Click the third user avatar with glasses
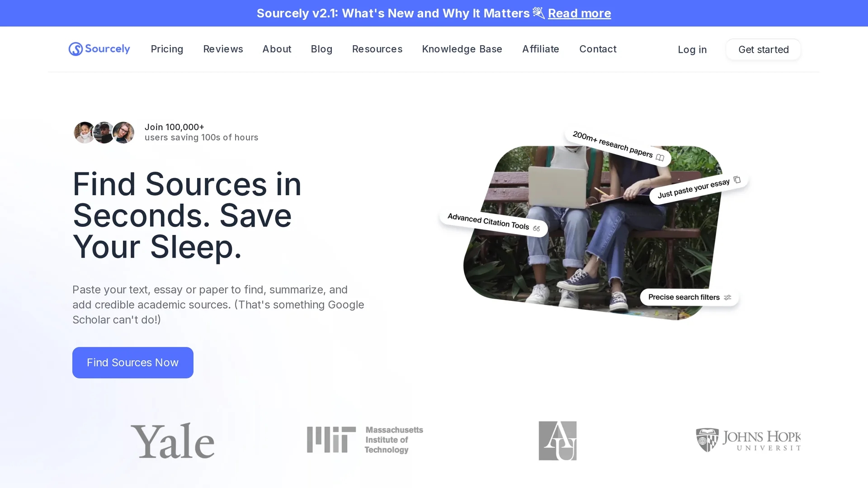The width and height of the screenshot is (868, 488). (x=123, y=132)
